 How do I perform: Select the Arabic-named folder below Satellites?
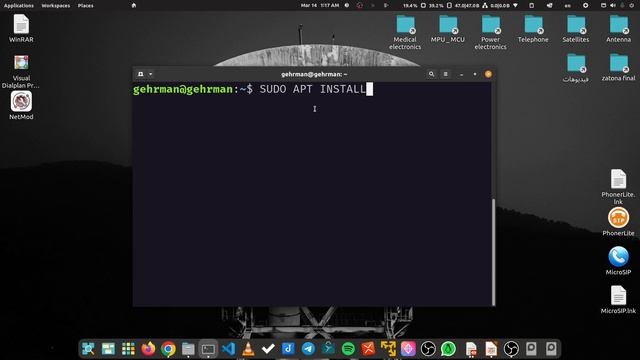click(576, 68)
